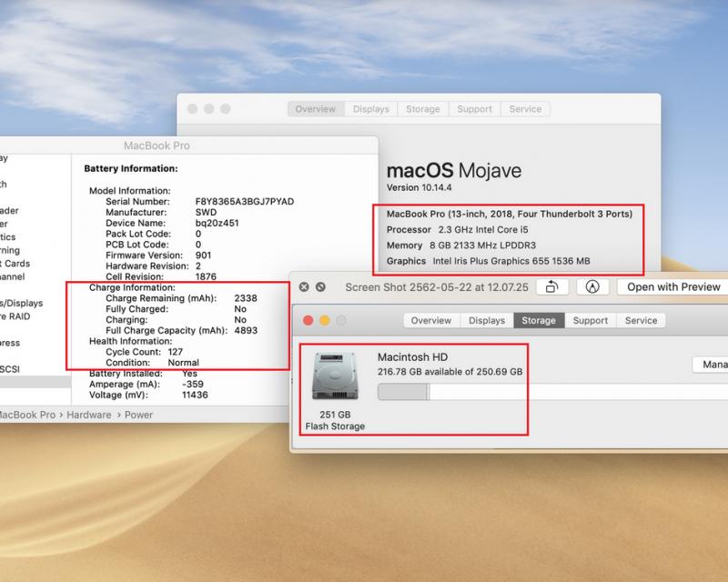The height and width of the screenshot is (582, 728).
Task: Go to Support tab in macOS Mojave window
Action: pyautogui.click(x=474, y=109)
